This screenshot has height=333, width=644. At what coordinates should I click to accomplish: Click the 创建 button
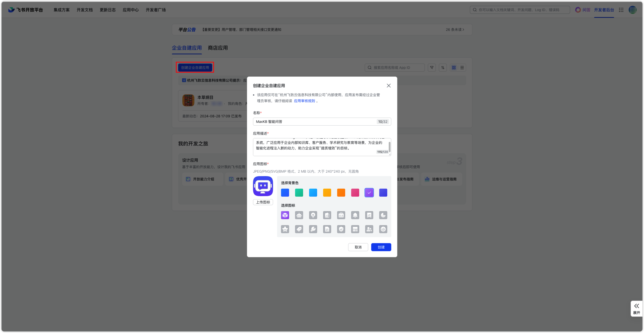(x=381, y=247)
